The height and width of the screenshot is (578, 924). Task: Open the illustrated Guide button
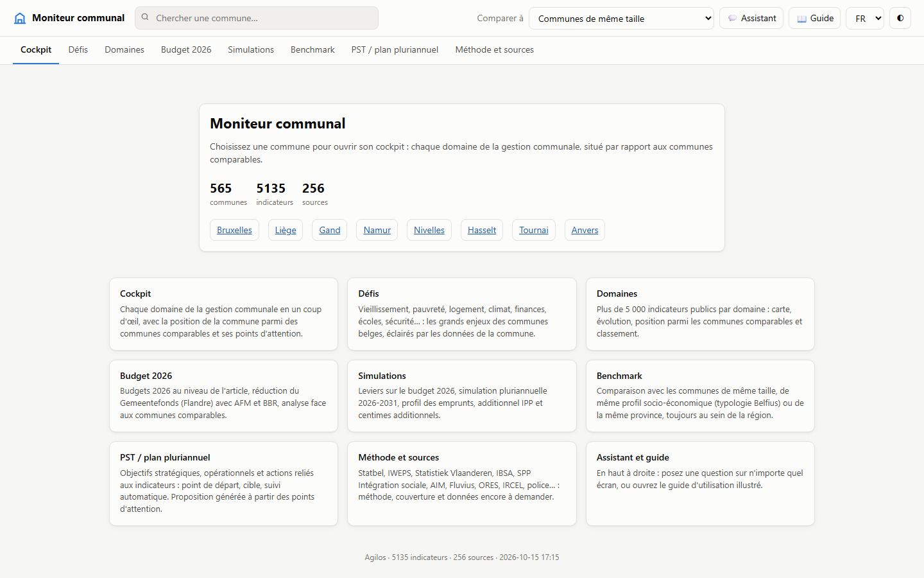815,18
